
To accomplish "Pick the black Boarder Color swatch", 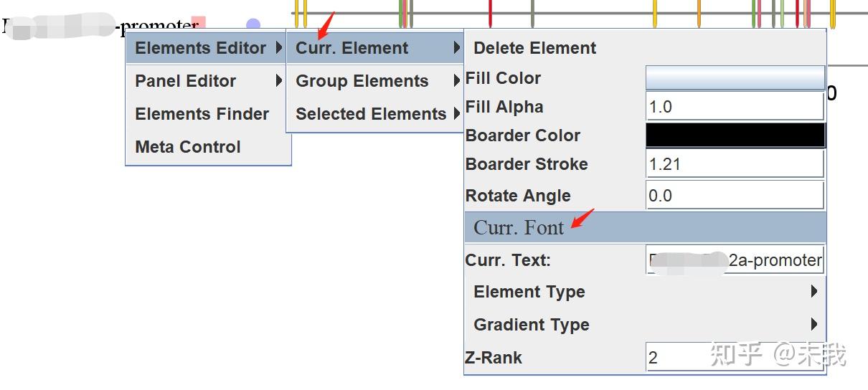I will [735, 135].
